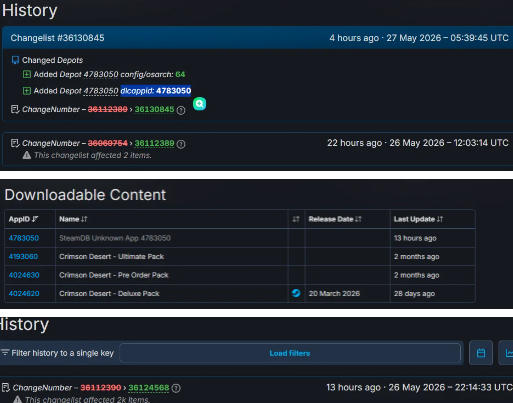The width and height of the screenshot is (513, 403).
Task: Click red old changenumber 36069754
Action: click(x=108, y=143)
